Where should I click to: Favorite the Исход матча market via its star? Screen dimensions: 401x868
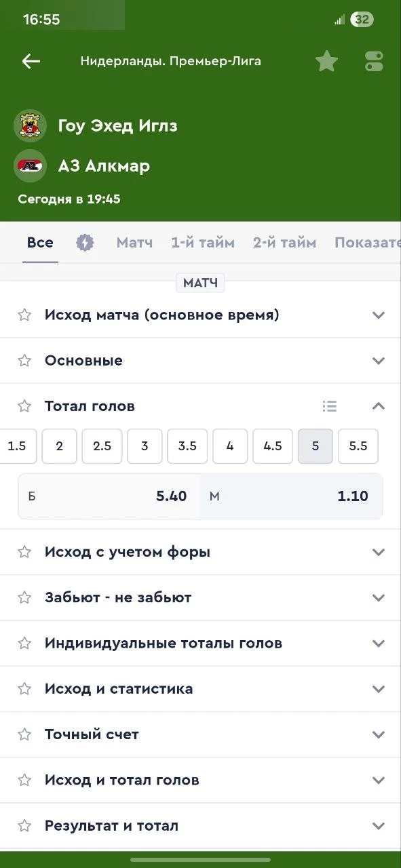(24, 314)
